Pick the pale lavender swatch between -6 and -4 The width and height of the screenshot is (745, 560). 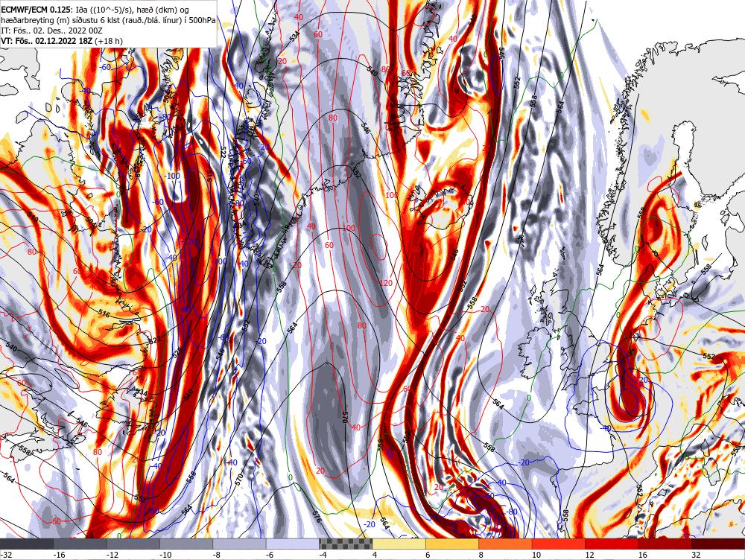[x=293, y=544]
